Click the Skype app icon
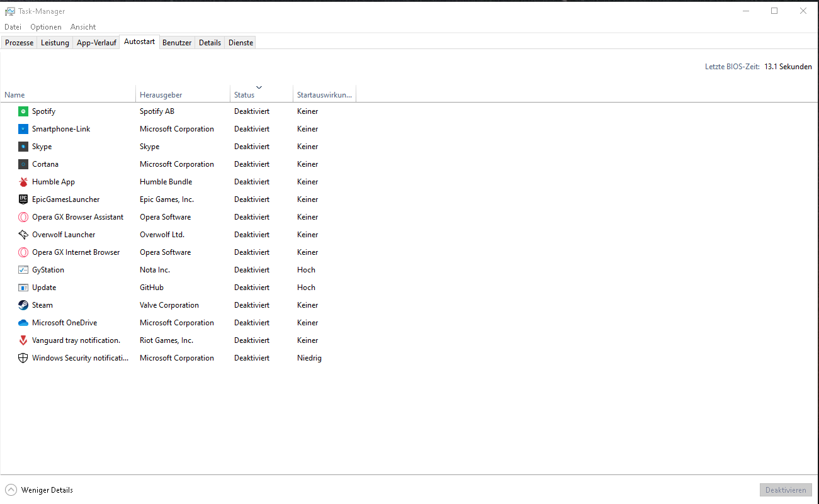 23,147
